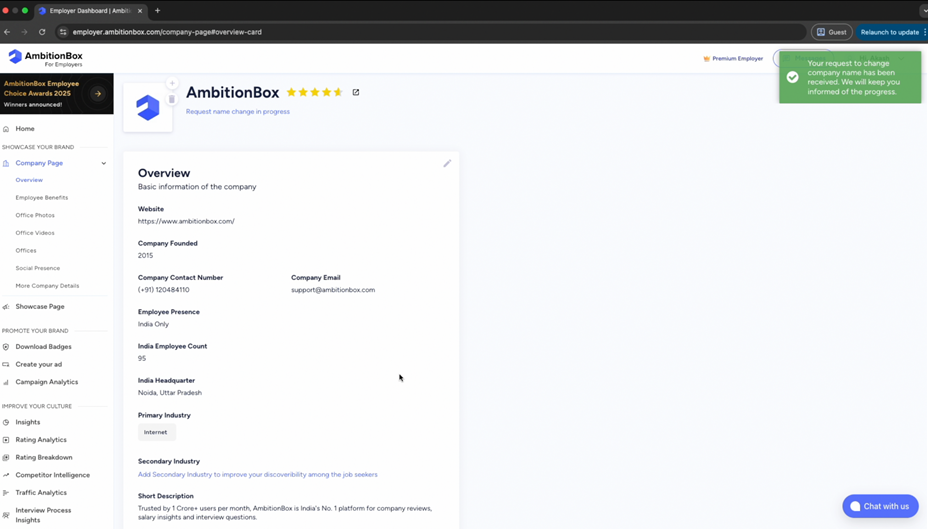The height and width of the screenshot is (529, 928).
Task: Click the browser reload icon
Action: (42, 32)
